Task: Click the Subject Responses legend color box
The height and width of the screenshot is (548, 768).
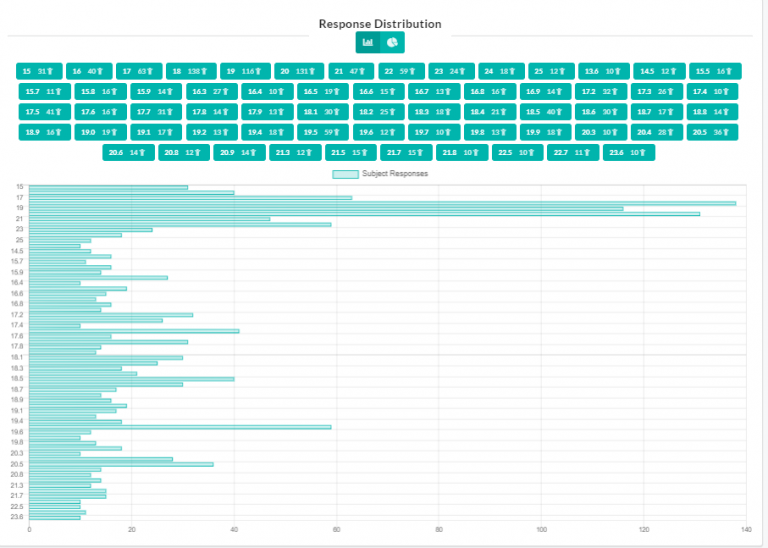Action: coord(345,174)
